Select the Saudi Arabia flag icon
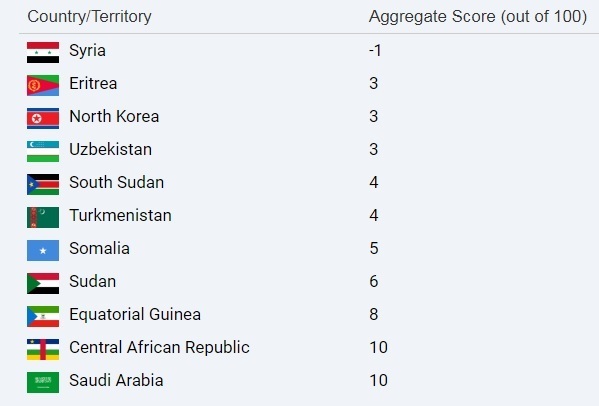 point(43,382)
